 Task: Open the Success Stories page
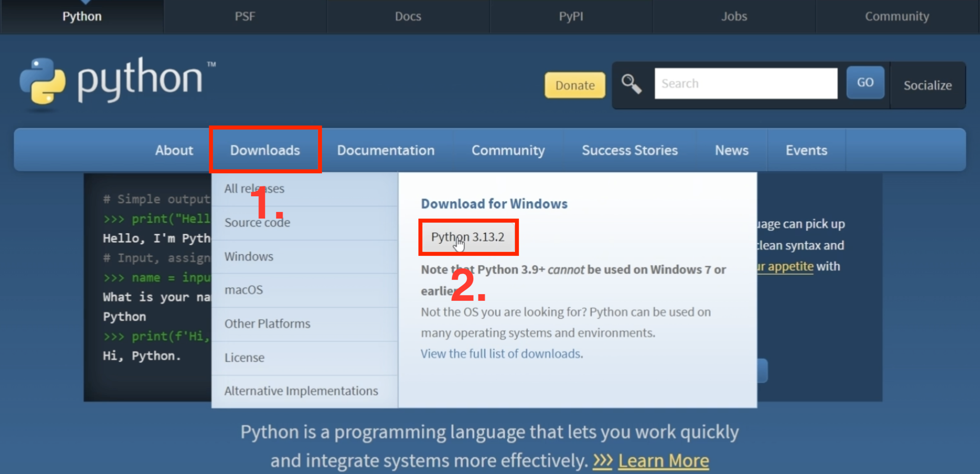630,150
